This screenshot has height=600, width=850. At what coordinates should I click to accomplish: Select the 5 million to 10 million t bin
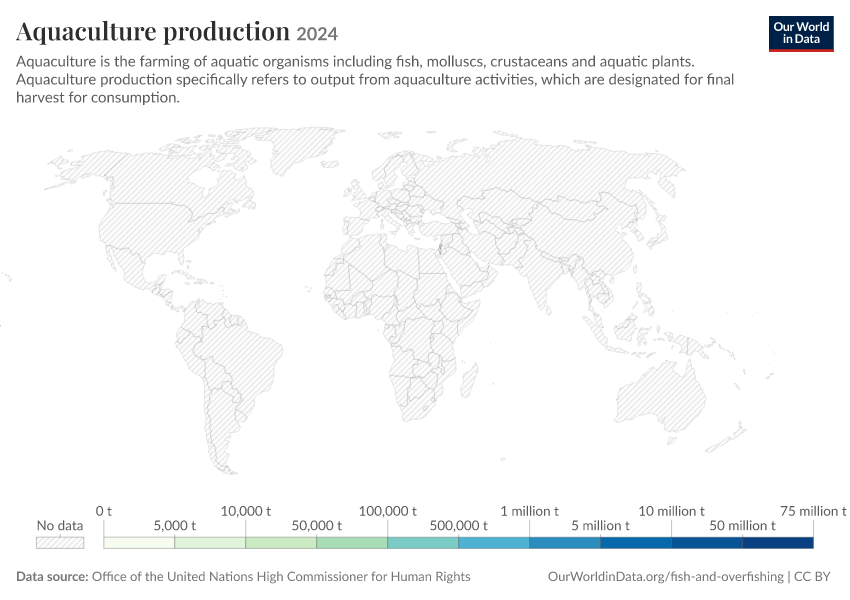pyautogui.click(x=636, y=543)
